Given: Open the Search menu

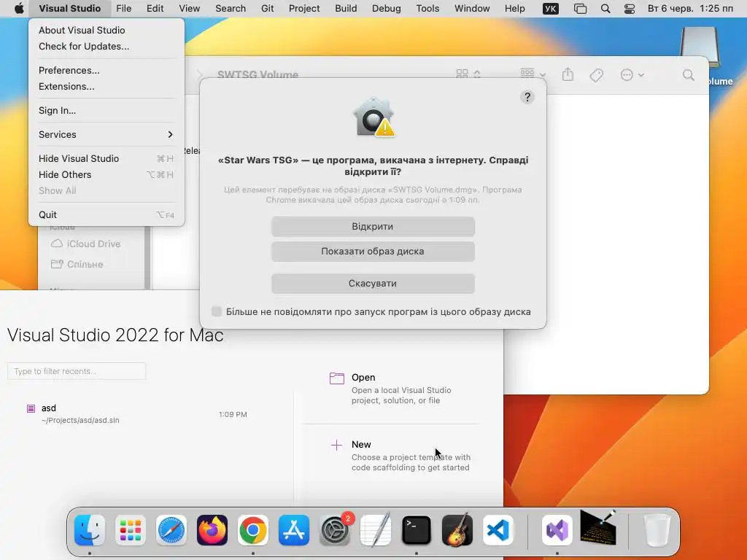Looking at the screenshot, I should (x=231, y=9).
